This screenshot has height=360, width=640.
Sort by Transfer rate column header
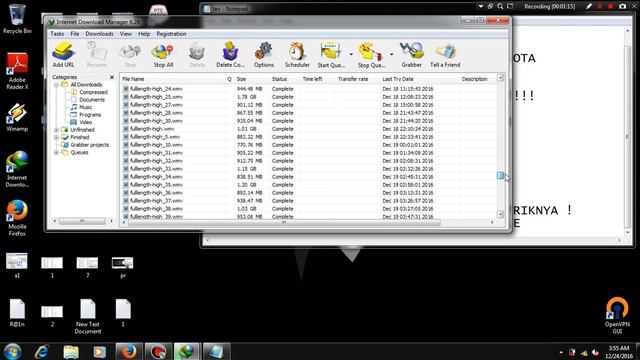pyautogui.click(x=357, y=79)
